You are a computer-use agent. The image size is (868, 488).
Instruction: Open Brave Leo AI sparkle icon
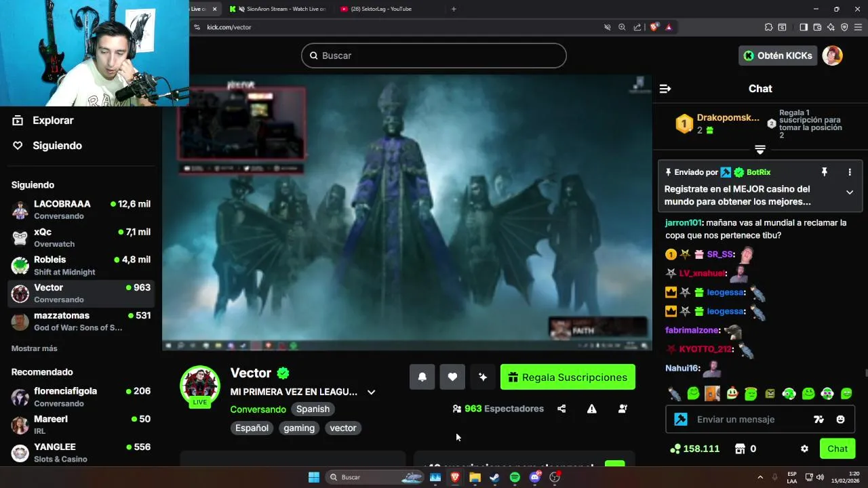pyautogui.click(x=831, y=27)
